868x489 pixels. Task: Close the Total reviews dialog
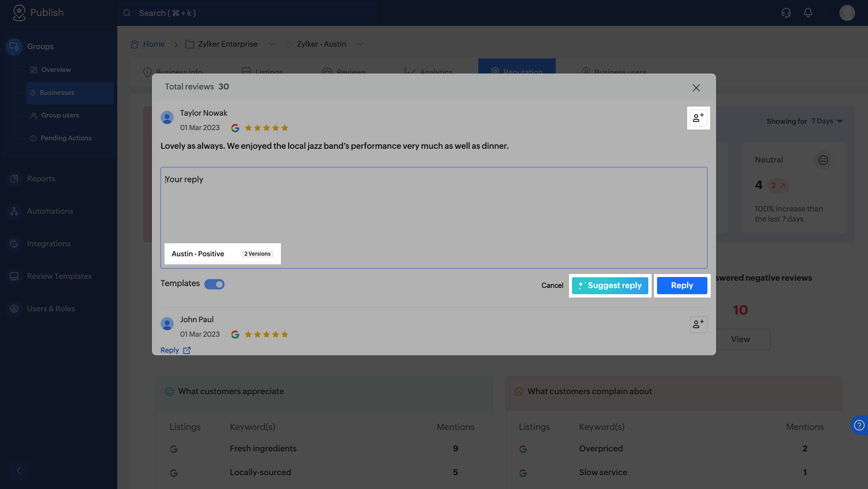pyautogui.click(x=696, y=88)
